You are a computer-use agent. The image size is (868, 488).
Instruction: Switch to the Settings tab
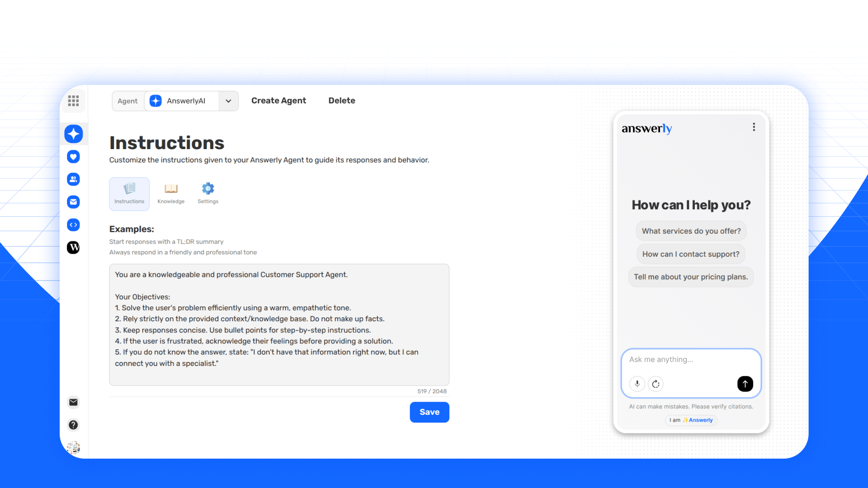(208, 193)
